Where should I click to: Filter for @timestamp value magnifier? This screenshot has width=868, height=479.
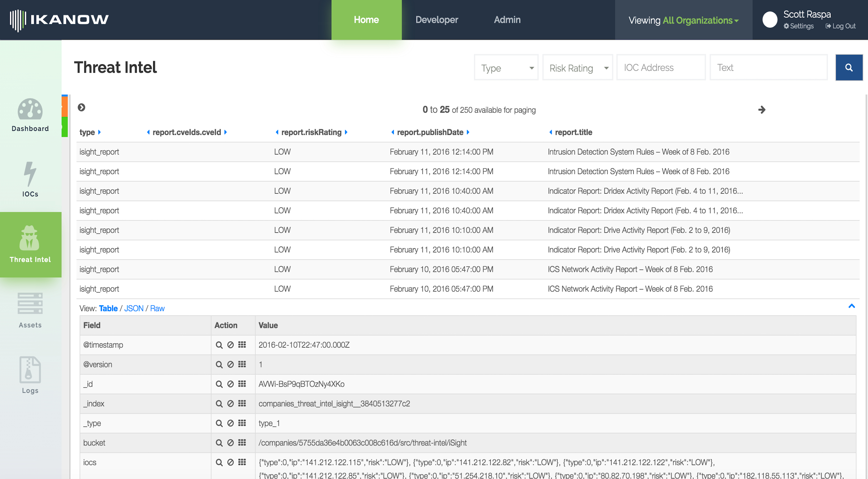(x=219, y=345)
